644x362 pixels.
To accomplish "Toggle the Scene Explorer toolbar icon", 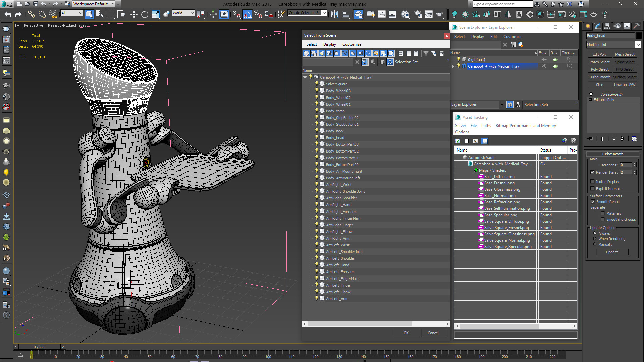I will click(x=358, y=14).
